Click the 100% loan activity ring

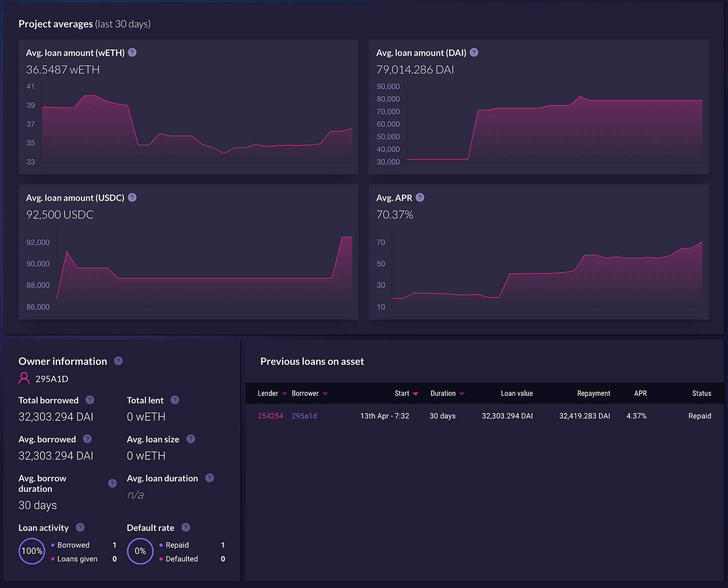pos(32,551)
